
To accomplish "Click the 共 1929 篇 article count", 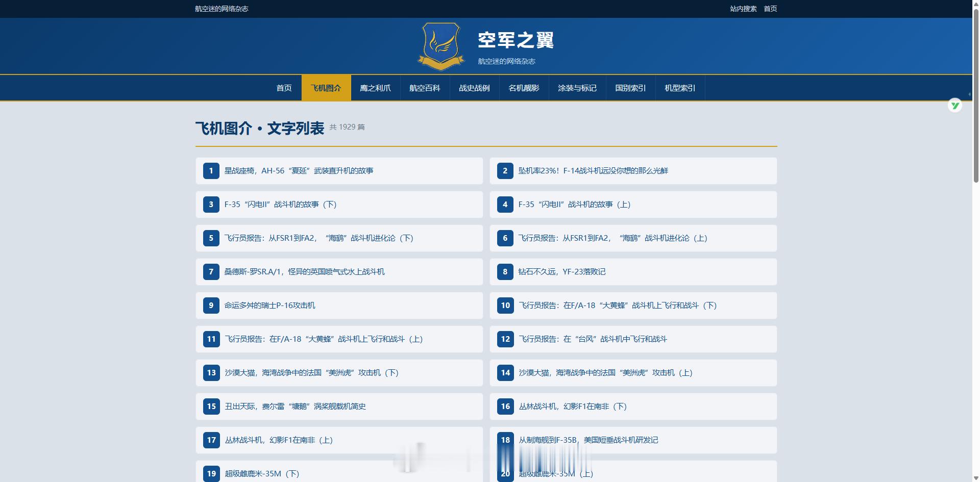I will coord(347,127).
